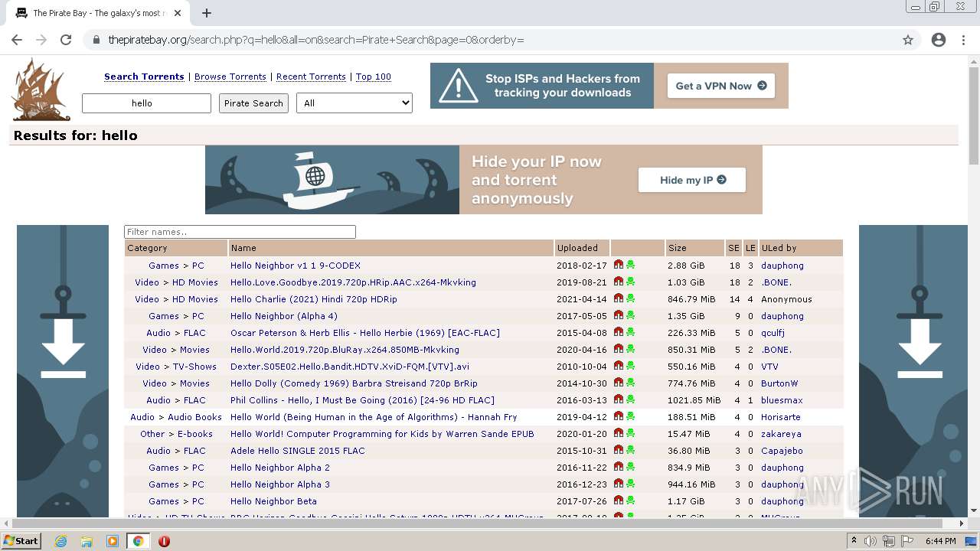Screen dimensions: 980x551
Task: Click magnet icon for Hello Dolly (Comedy 1969)
Action: [619, 383]
